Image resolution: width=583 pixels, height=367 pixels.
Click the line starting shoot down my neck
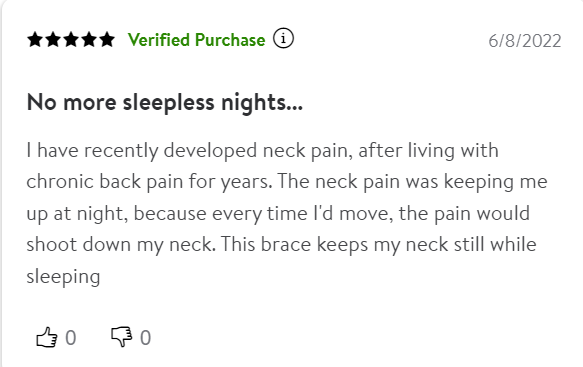[x=281, y=245]
